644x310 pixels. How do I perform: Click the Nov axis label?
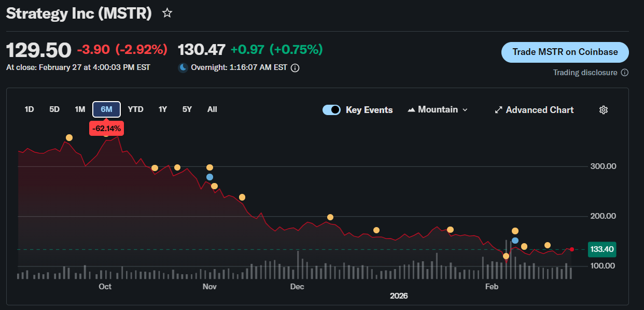coord(209,287)
